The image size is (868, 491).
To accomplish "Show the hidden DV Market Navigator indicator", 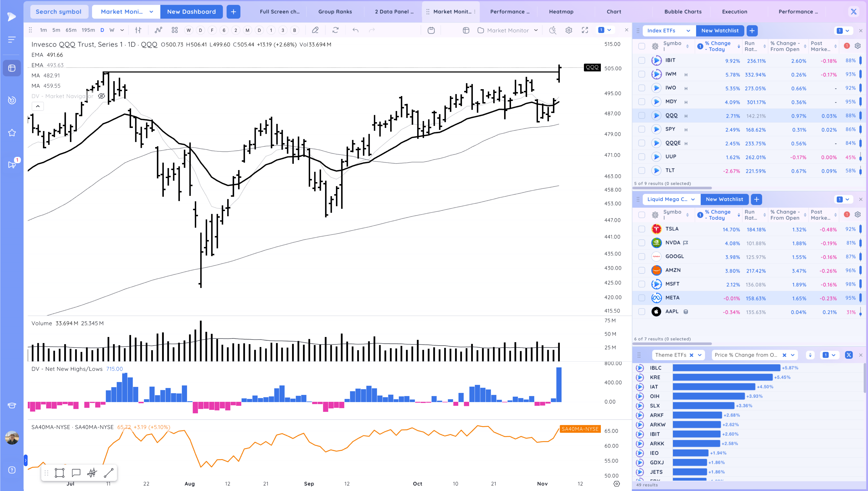I will pos(101,96).
